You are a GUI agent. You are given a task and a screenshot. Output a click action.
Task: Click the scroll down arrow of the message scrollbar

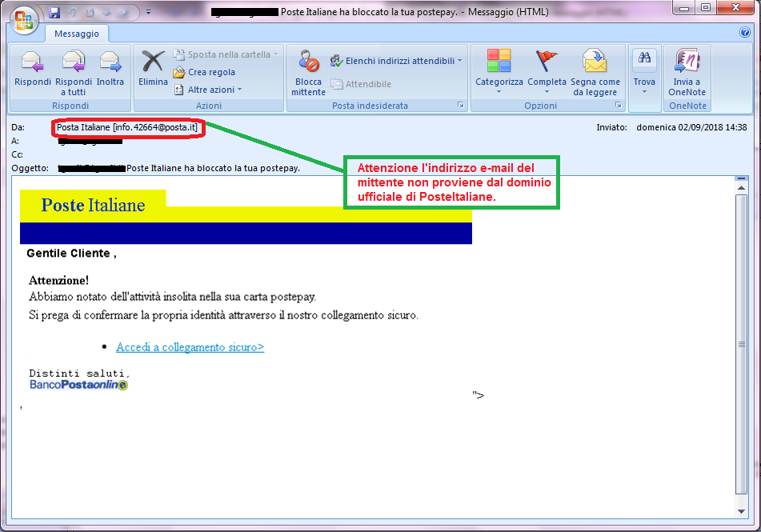(741, 511)
